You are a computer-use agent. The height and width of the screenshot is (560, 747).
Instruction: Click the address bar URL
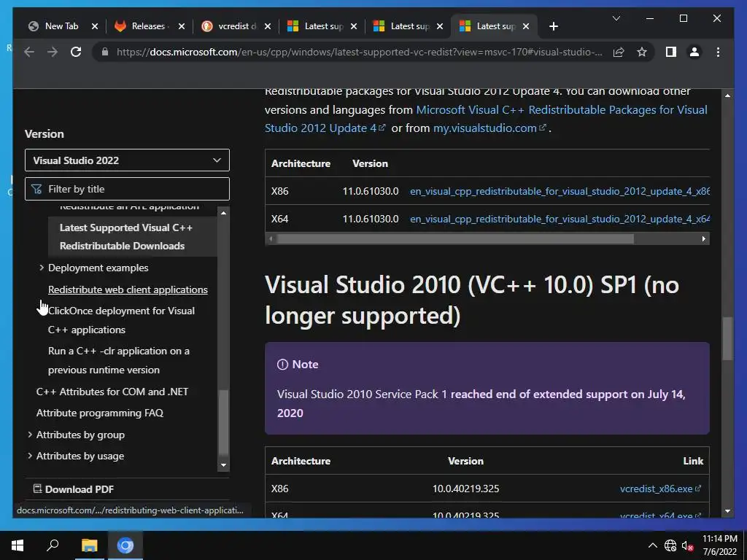coord(360,52)
